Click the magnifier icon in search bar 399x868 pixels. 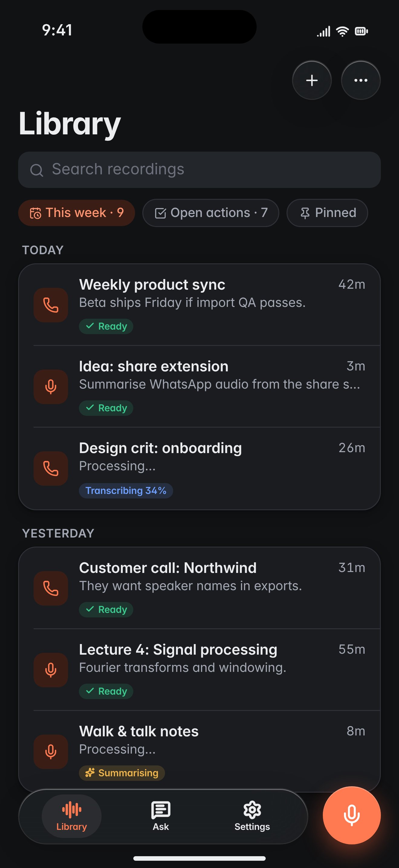(37, 170)
